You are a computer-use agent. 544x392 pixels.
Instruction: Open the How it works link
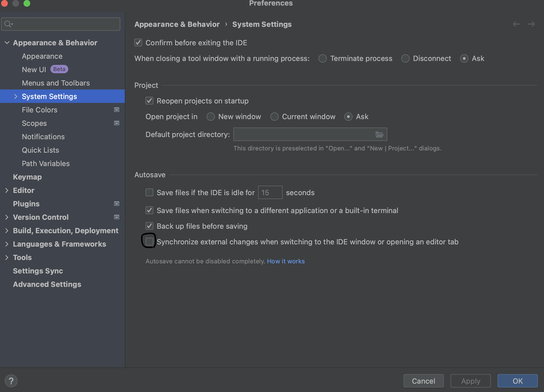coord(286,261)
